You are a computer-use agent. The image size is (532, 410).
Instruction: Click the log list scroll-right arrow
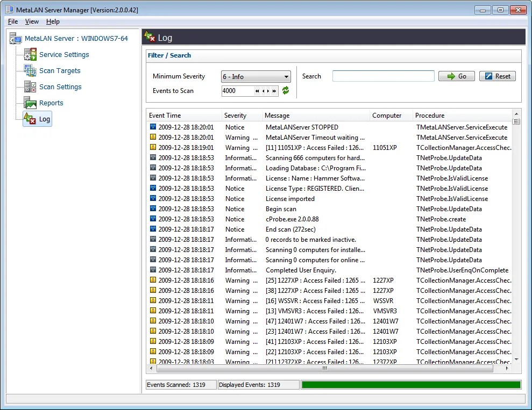[x=507, y=368]
